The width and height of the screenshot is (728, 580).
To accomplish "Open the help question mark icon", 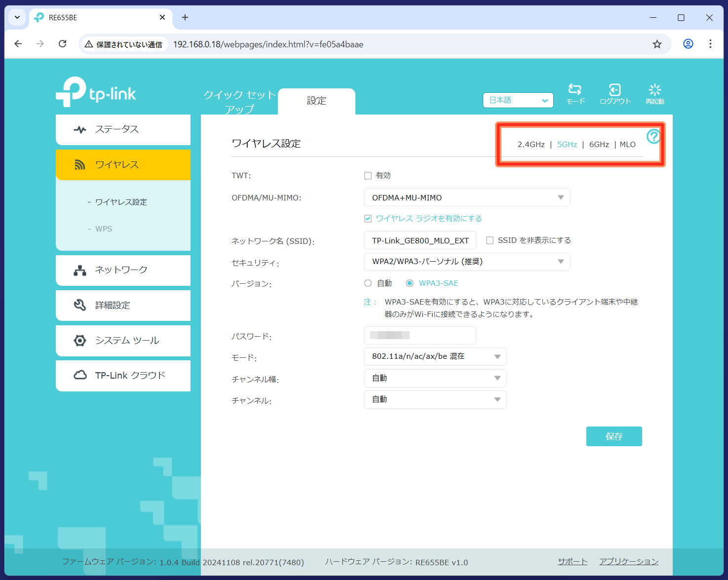I will click(x=653, y=136).
